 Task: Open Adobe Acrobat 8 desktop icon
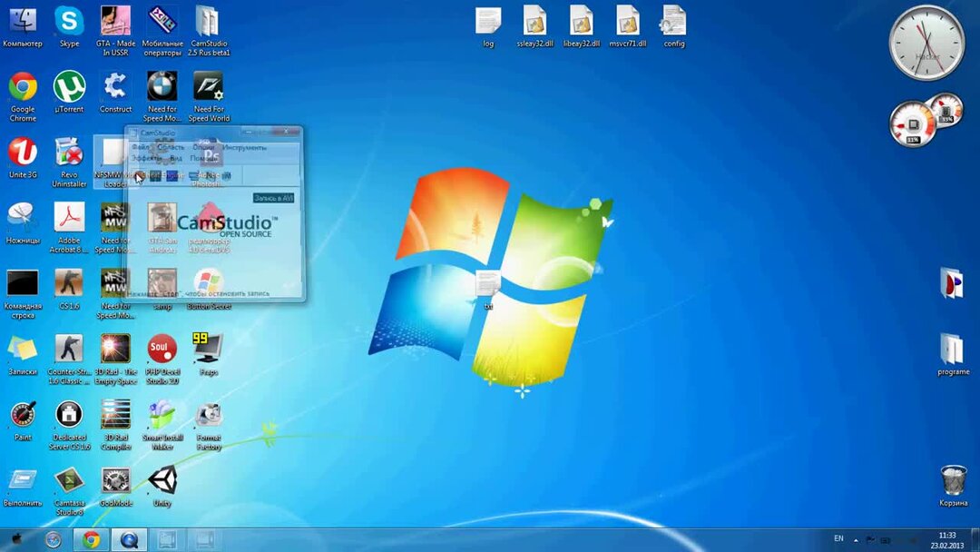point(69,228)
